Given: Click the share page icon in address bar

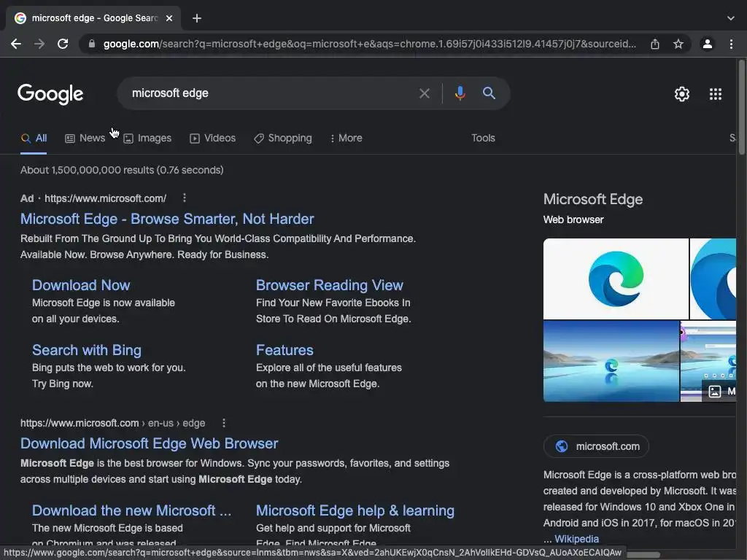Looking at the screenshot, I should click(655, 44).
